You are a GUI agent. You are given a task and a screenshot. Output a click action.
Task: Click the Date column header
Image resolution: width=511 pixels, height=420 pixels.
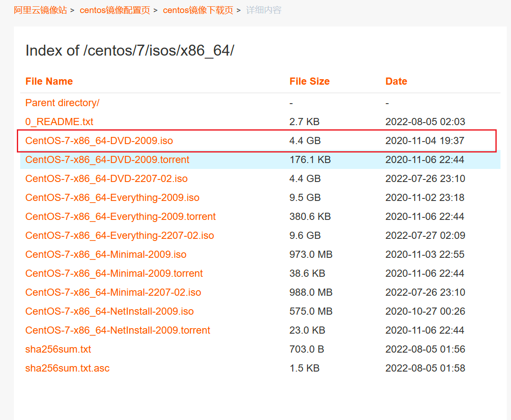point(396,81)
